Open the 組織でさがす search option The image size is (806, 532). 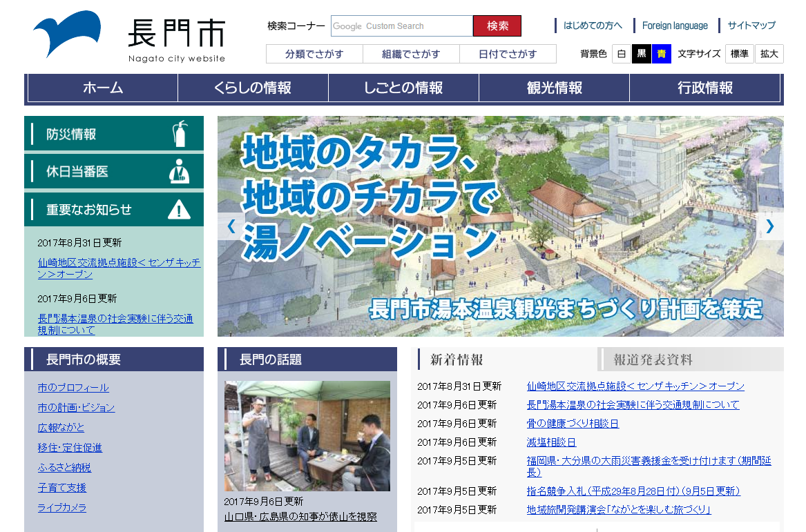[x=411, y=54]
